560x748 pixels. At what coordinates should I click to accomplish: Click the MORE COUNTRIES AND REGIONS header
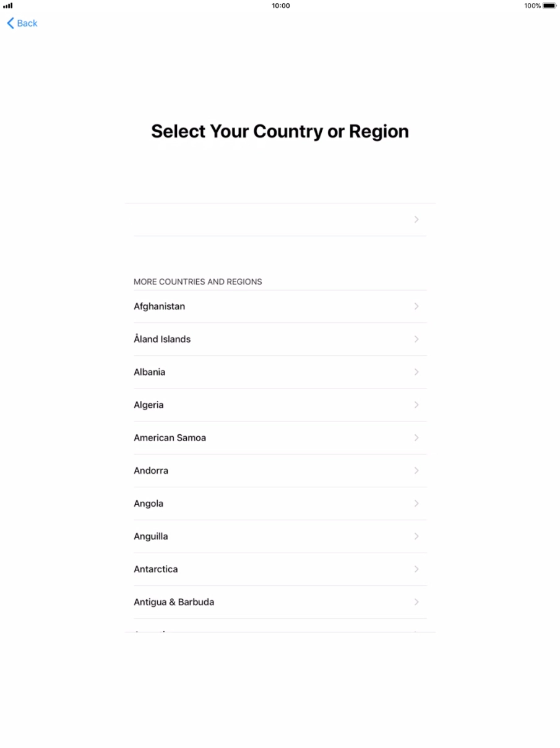click(x=197, y=282)
